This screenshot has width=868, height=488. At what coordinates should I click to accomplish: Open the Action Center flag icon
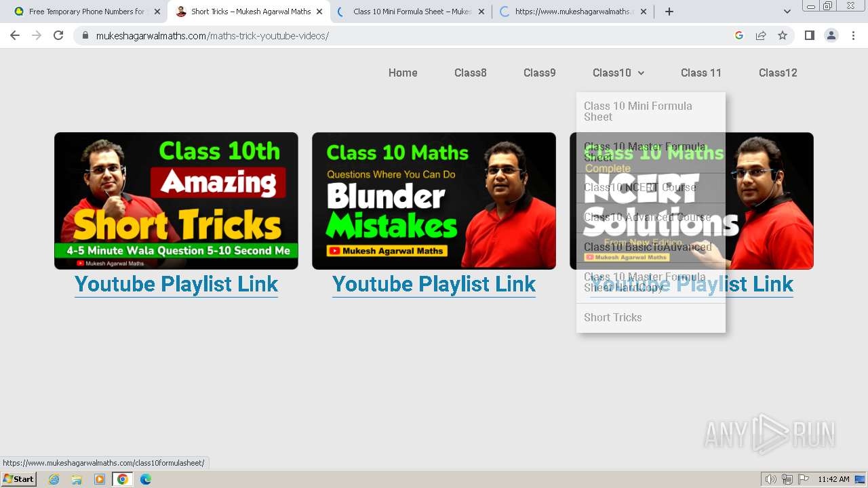pos(804,479)
